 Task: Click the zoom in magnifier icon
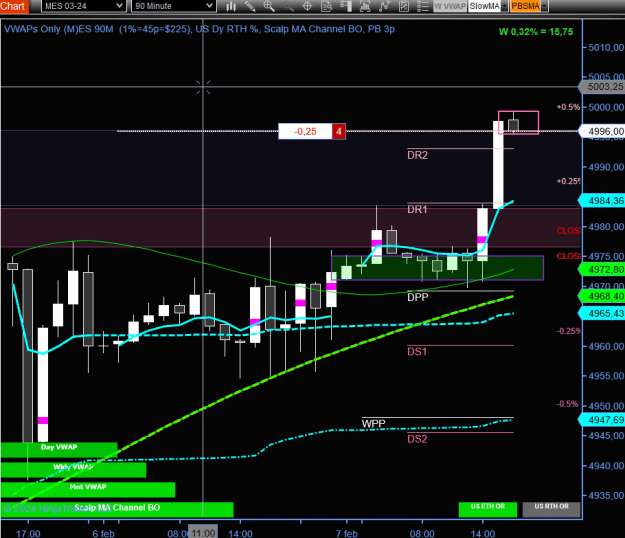tap(269, 6)
